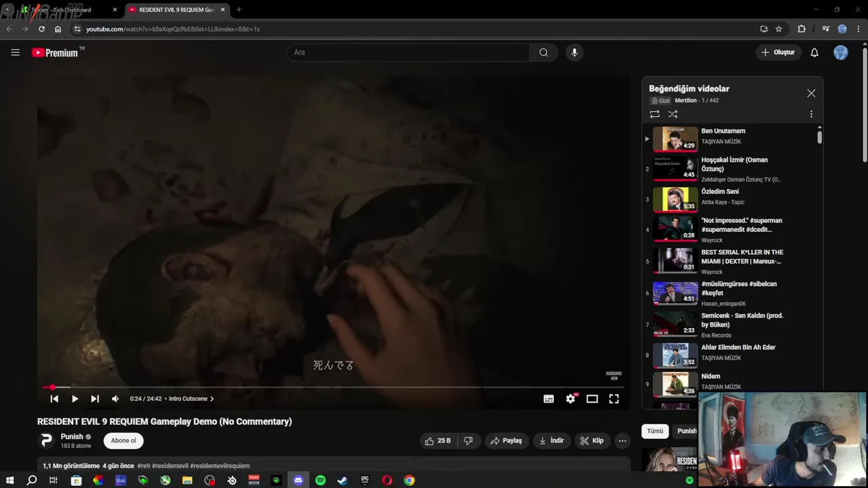Open Windows Start menu
The width and height of the screenshot is (868, 488).
coord(9,481)
